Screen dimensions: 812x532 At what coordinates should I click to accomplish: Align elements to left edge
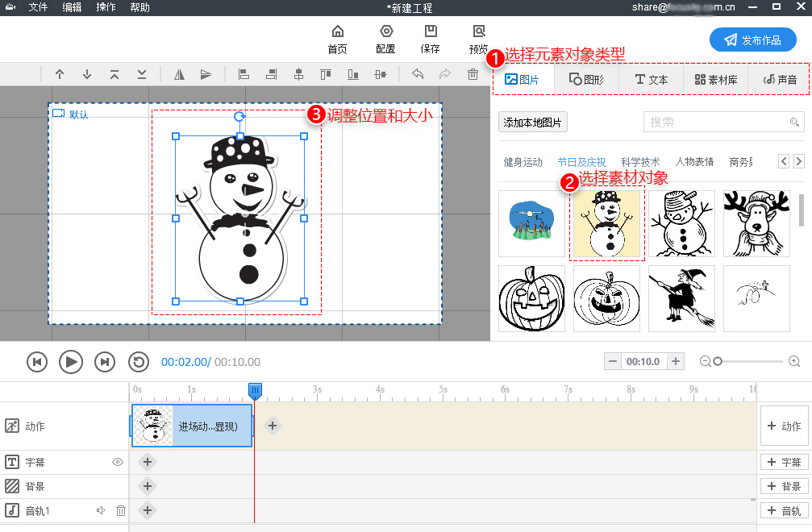(244, 74)
